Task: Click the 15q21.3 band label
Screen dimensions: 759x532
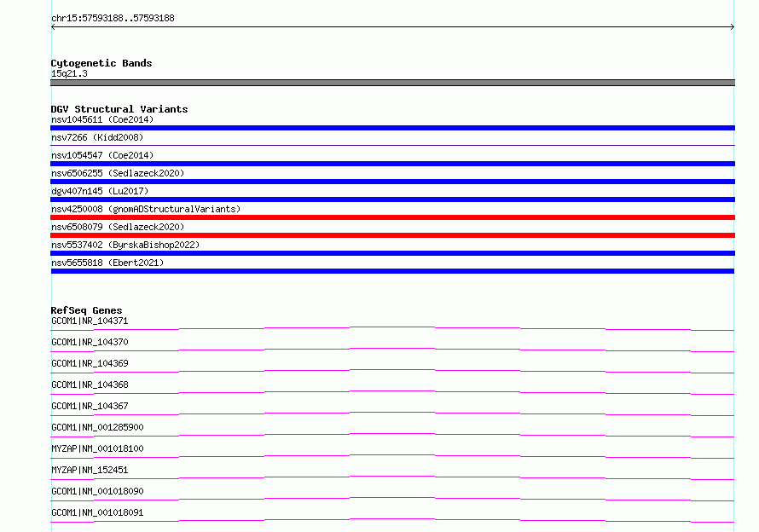Action: (x=69, y=73)
